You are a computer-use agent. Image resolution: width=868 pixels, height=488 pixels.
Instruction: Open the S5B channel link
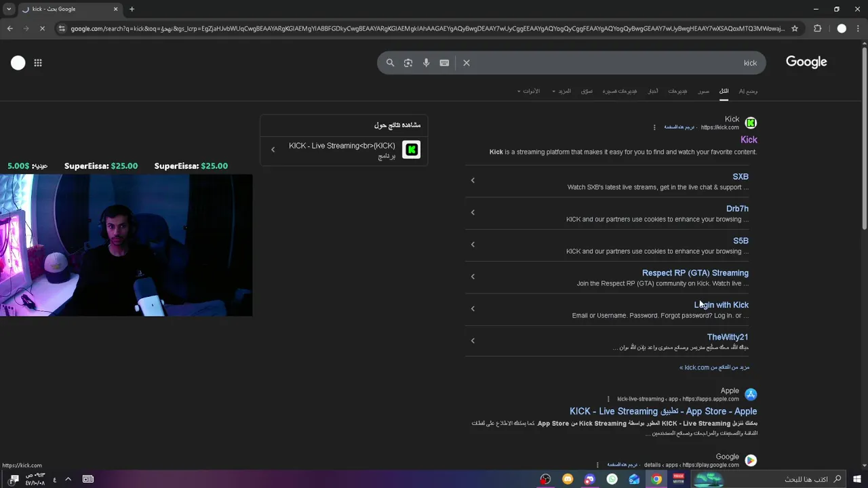[741, 241]
